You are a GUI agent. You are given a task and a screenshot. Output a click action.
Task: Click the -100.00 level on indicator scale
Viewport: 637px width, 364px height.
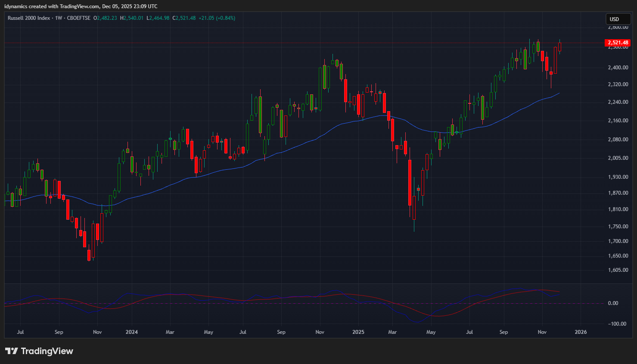click(617, 324)
